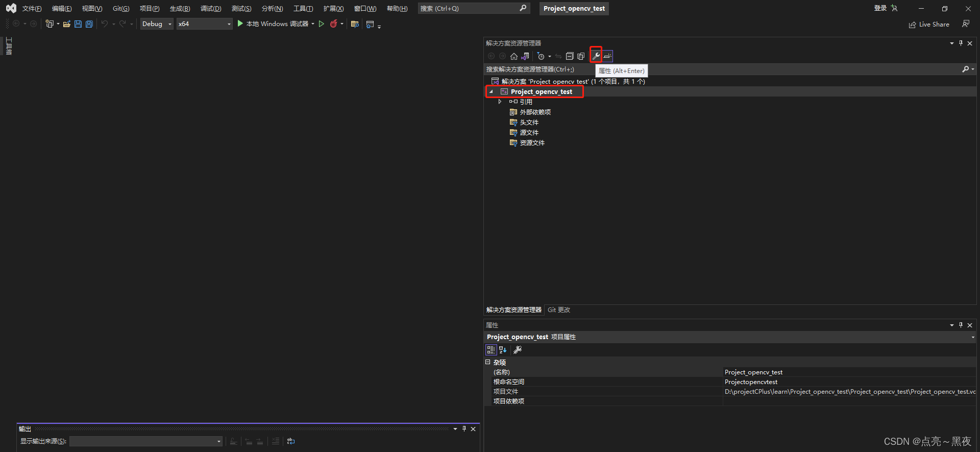The image size is (980, 452).
Task: Open the x64 platform dropdown
Action: (204, 24)
